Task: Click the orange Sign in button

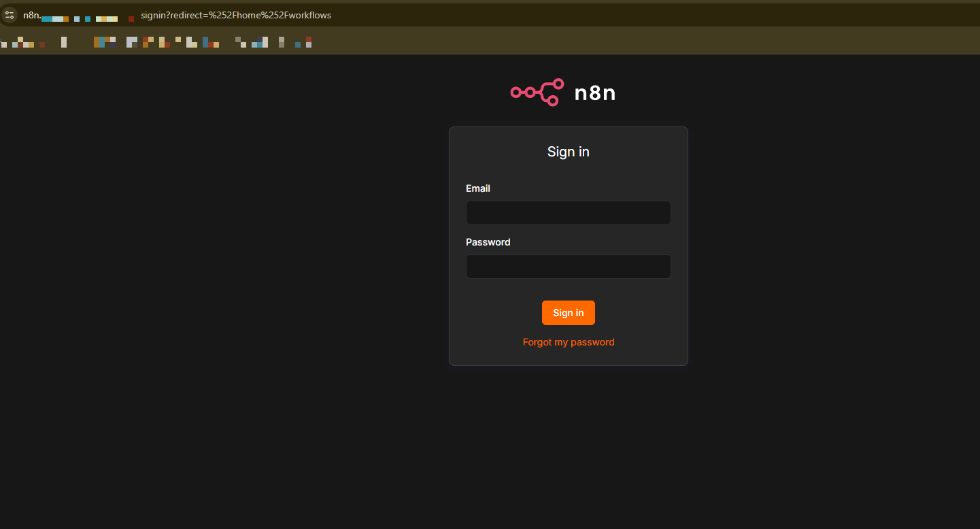Action: [x=569, y=313]
